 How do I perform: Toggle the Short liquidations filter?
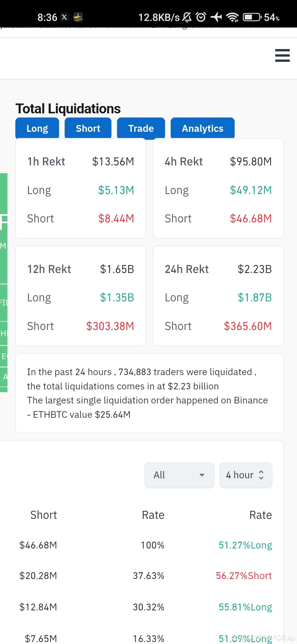pyautogui.click(x=88, y=128)
